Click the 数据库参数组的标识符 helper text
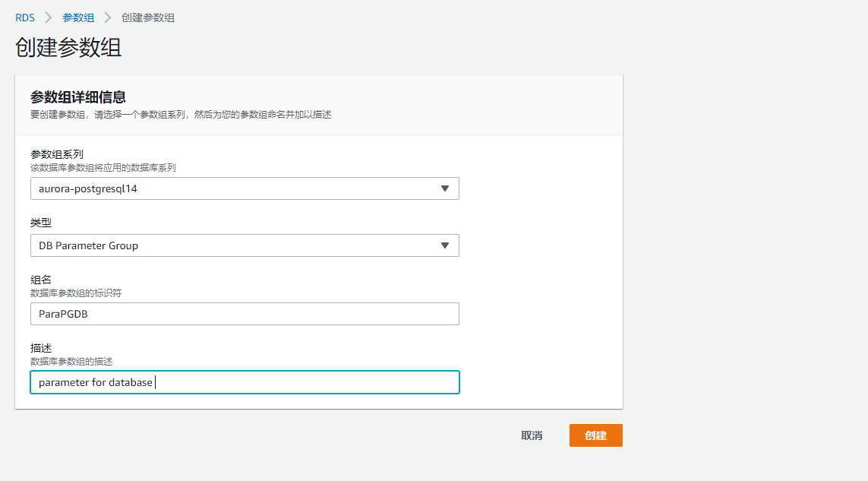Image resolution: width=868 pixels, height=481 pixels. pyautogui.click(x=76, y=293)
